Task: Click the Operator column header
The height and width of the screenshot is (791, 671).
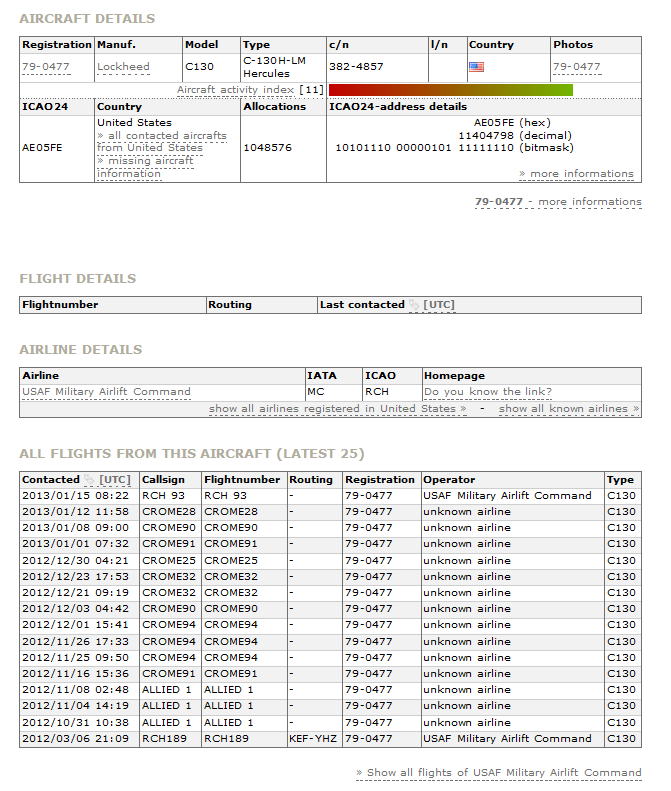Action: (513, 480)
